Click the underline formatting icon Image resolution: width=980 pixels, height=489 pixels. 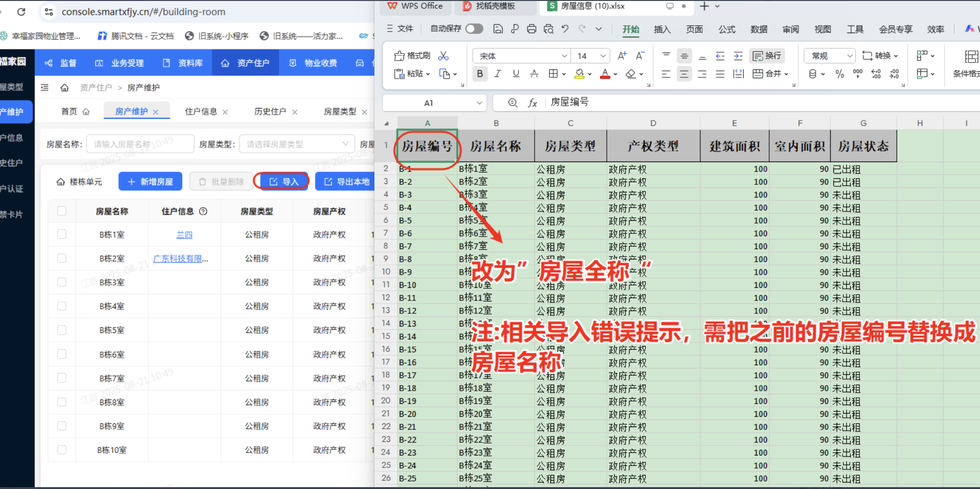(516, 74)
